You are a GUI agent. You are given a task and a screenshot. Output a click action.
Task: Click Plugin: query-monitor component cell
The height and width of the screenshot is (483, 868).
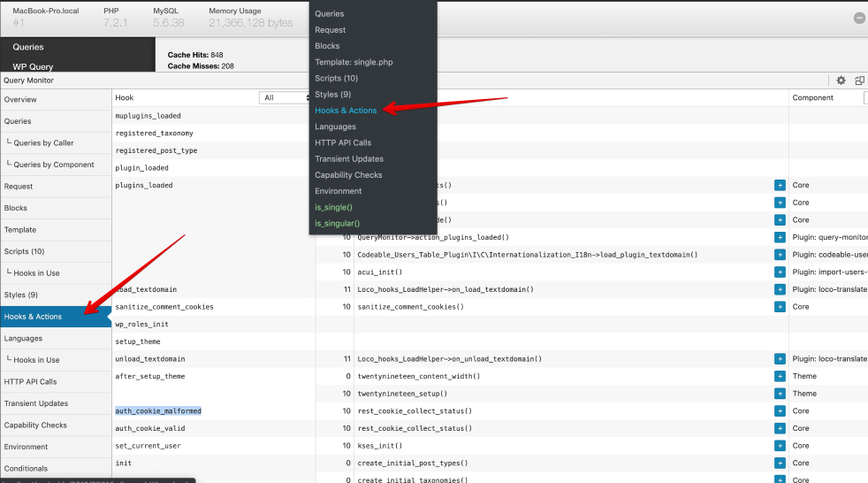[x=829, y=237]
